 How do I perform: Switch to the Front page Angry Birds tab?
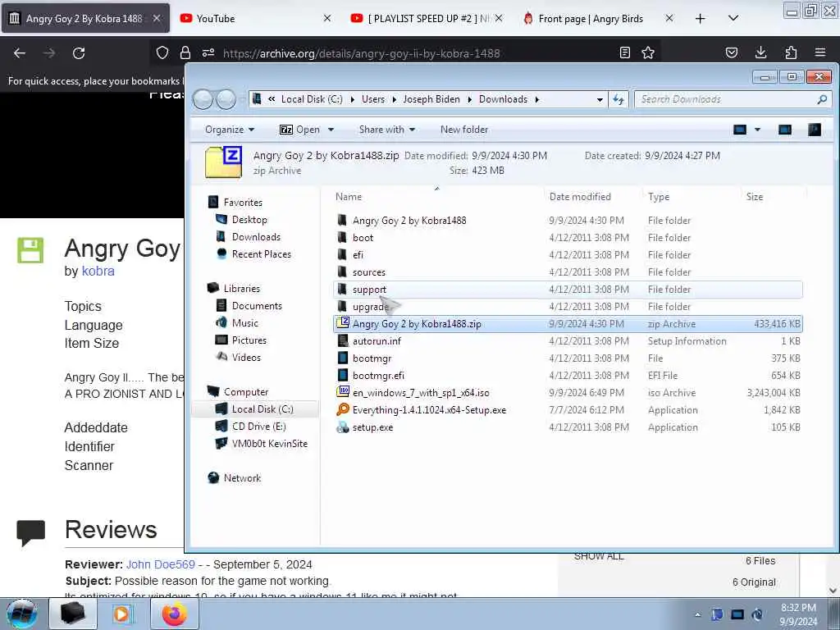[597, 19]
